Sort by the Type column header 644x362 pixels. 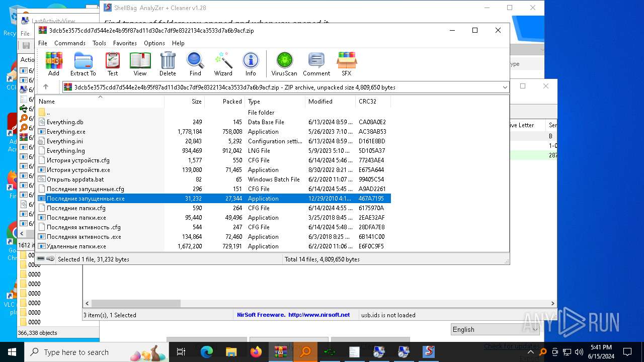point(275,101)
